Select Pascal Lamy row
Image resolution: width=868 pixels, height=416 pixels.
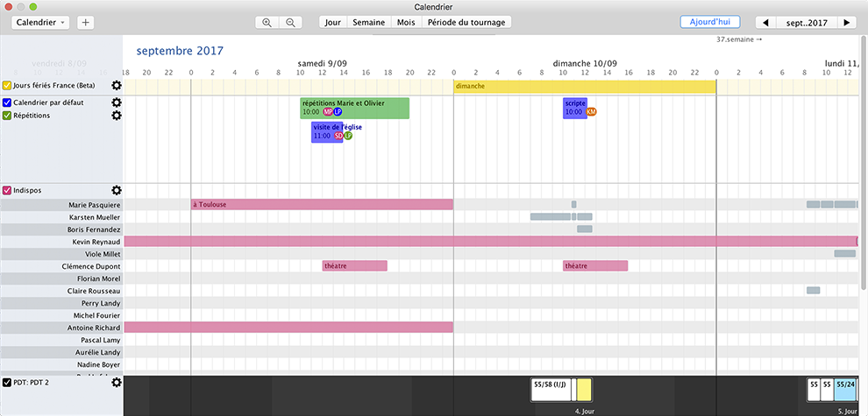click(60, 340)
